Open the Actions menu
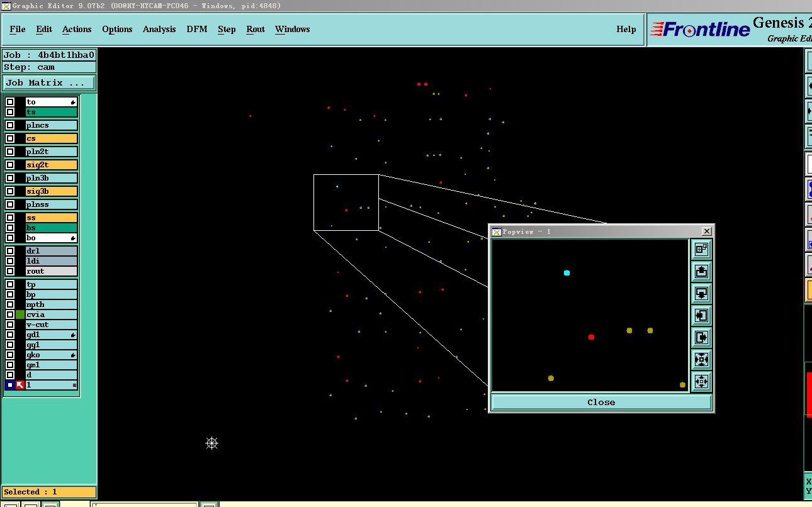Image resolution: width=812 pixels, height=507 pixels. [x=77, y=29]
